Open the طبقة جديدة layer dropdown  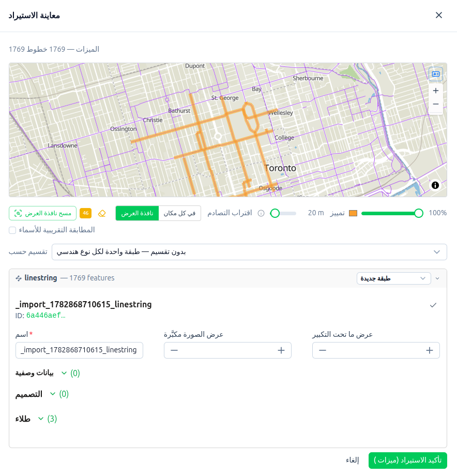(393, 278)
